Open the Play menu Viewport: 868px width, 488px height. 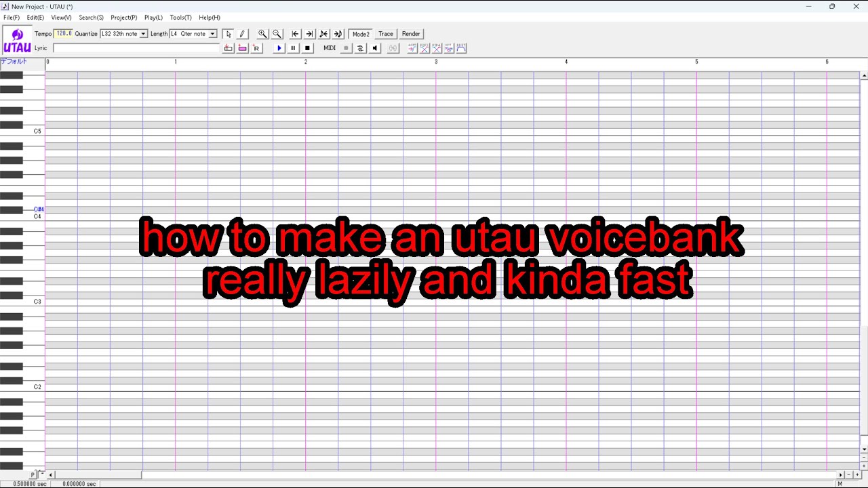(x=153, y=18)
